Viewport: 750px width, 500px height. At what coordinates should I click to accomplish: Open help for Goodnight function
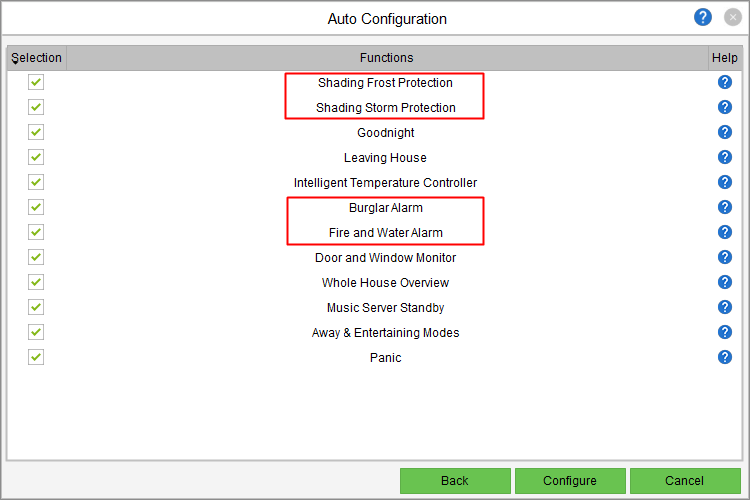(725, 132)
